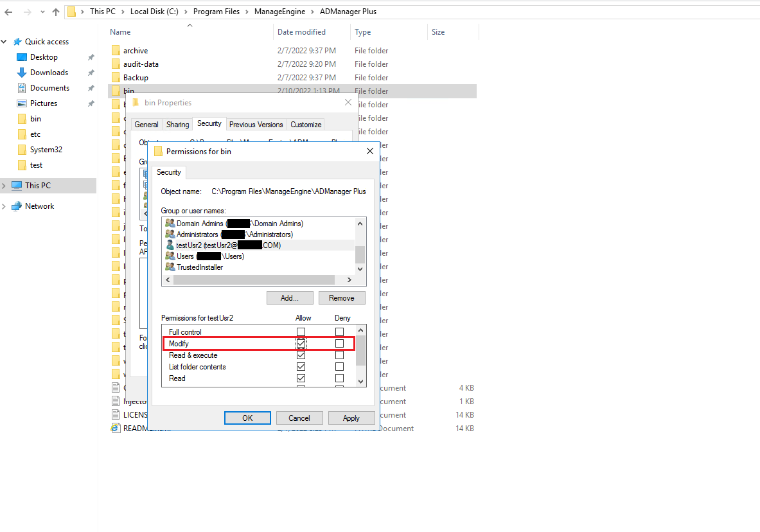Sort by Name column header
The height and width of the screenshot is (532, 760).
120,32
